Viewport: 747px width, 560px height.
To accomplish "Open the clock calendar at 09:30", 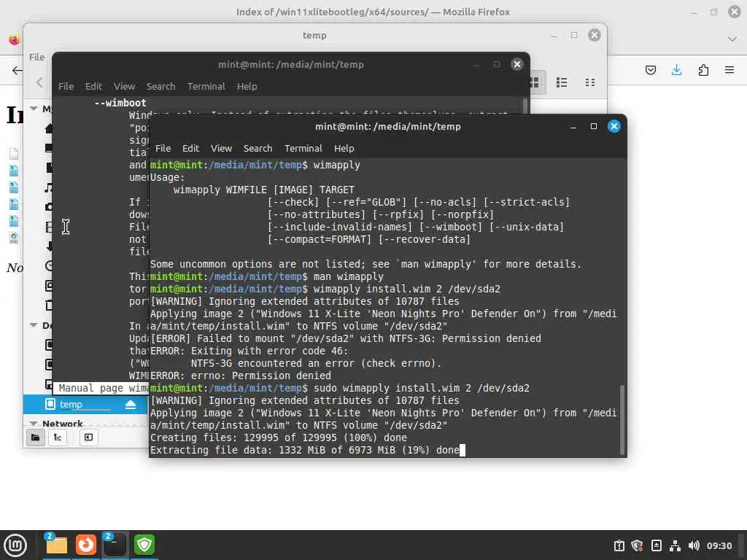I will 719,545.
